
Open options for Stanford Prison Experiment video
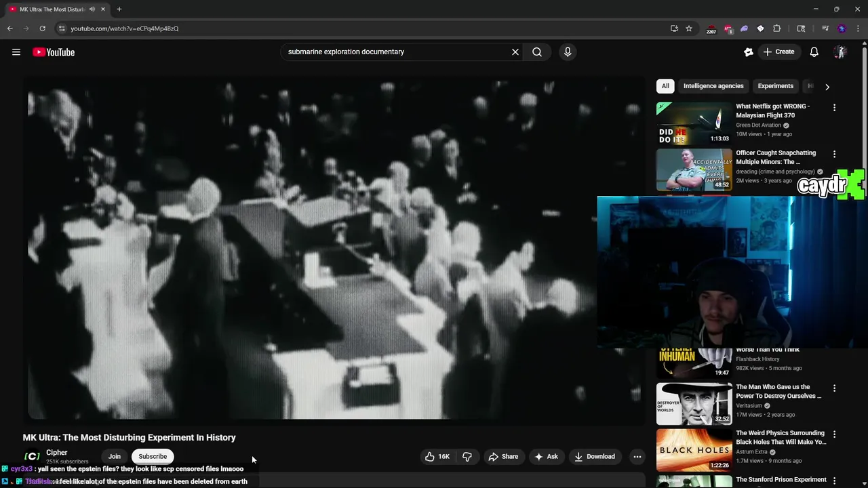pos(835,481)
